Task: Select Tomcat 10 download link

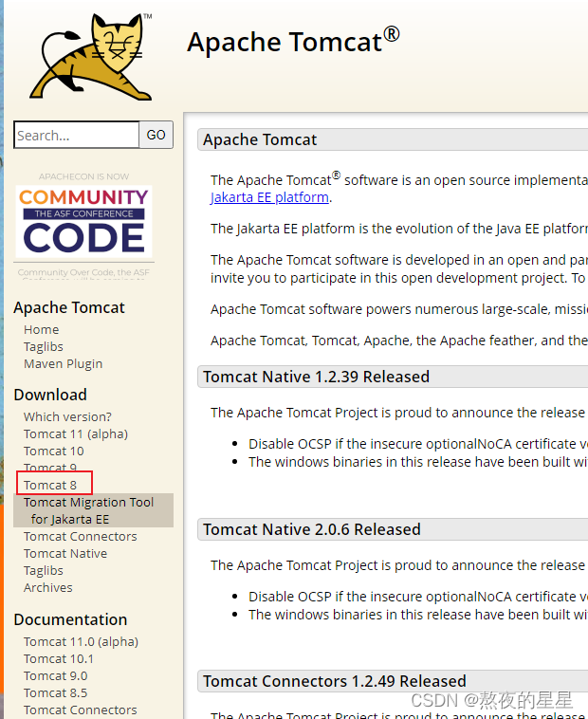Action: (x=54, y=452)
